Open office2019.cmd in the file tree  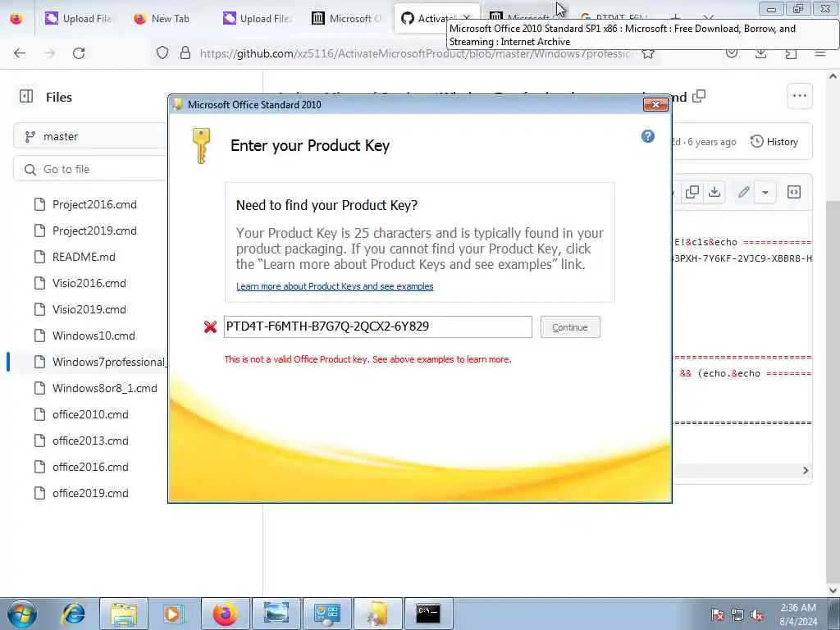[90, 493]
